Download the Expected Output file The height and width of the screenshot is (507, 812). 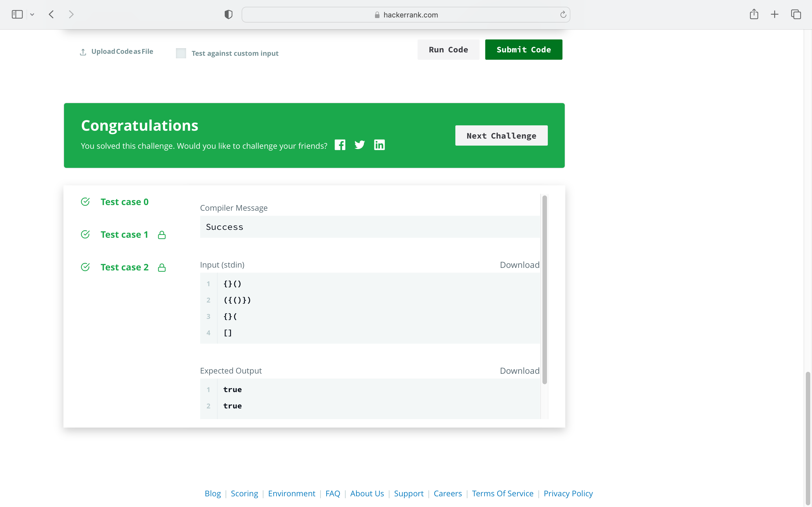coord(519,370)
